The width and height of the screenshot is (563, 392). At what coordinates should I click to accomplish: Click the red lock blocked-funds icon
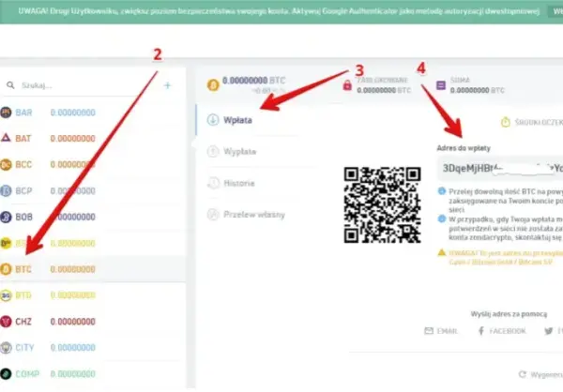(347, 85)
